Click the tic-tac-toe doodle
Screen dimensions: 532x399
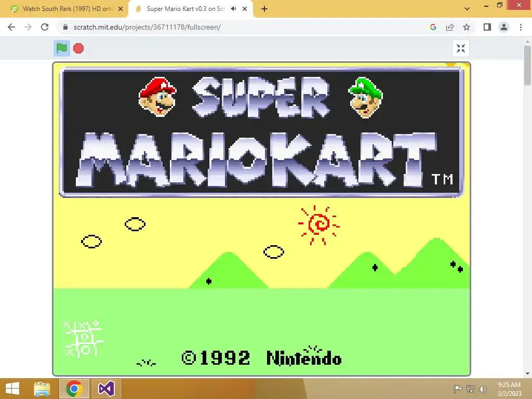[84, 338]
